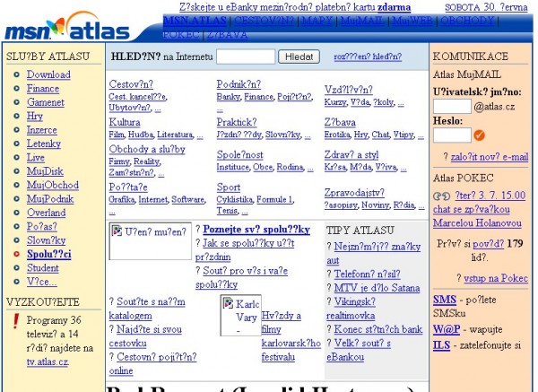Open the advanced search link

pos(368,57)
